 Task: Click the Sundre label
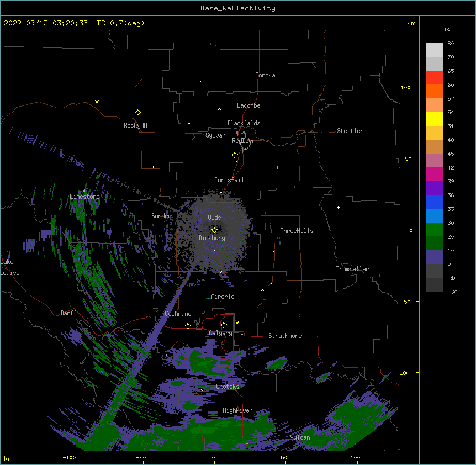(x=161, y=216)
